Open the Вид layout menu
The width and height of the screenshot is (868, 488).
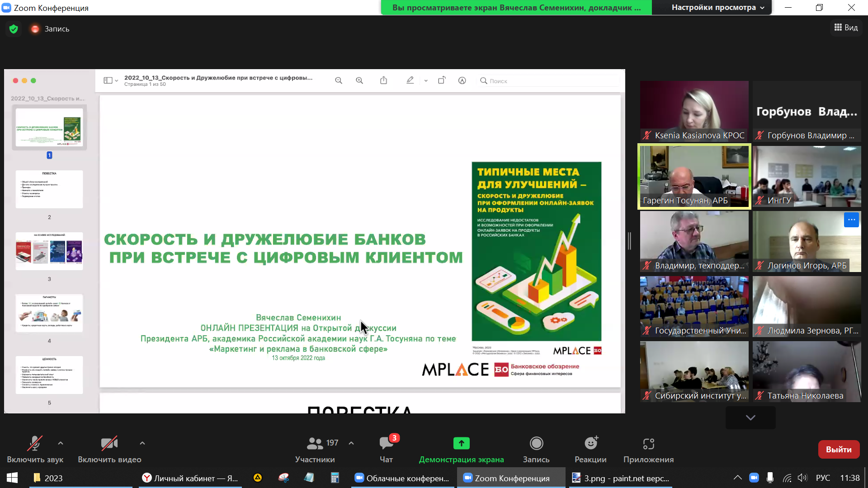coord(846,28)
